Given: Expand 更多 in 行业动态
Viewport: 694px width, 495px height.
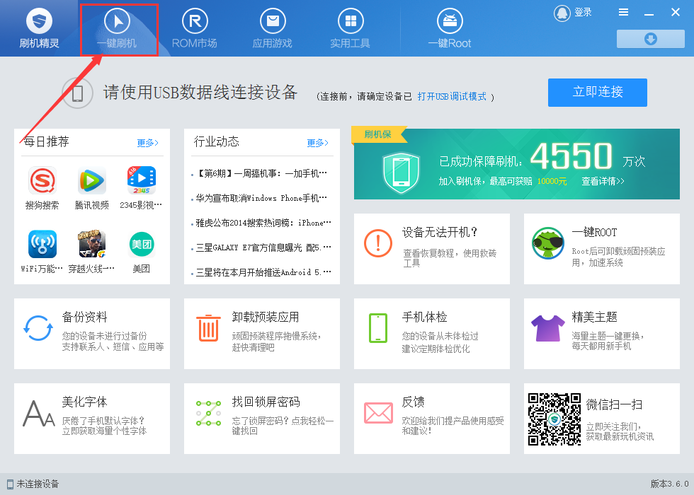Looking at the screenshot, I should (317, 143).
